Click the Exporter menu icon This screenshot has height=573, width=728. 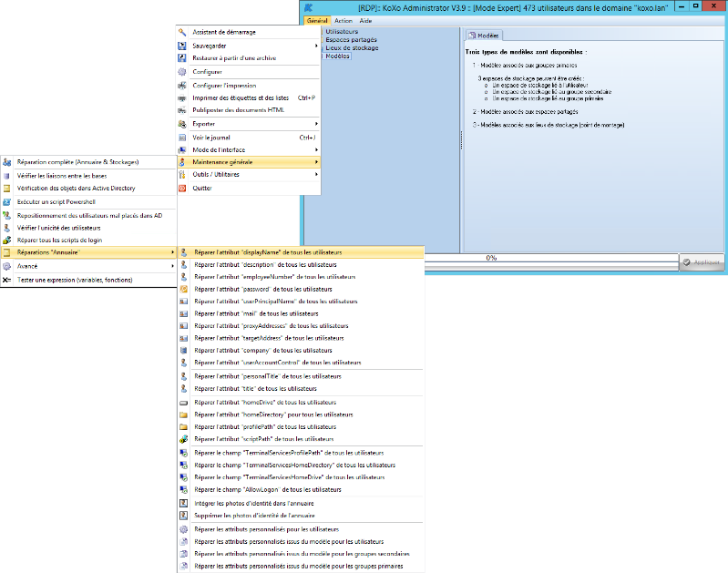tap(182, 124)
